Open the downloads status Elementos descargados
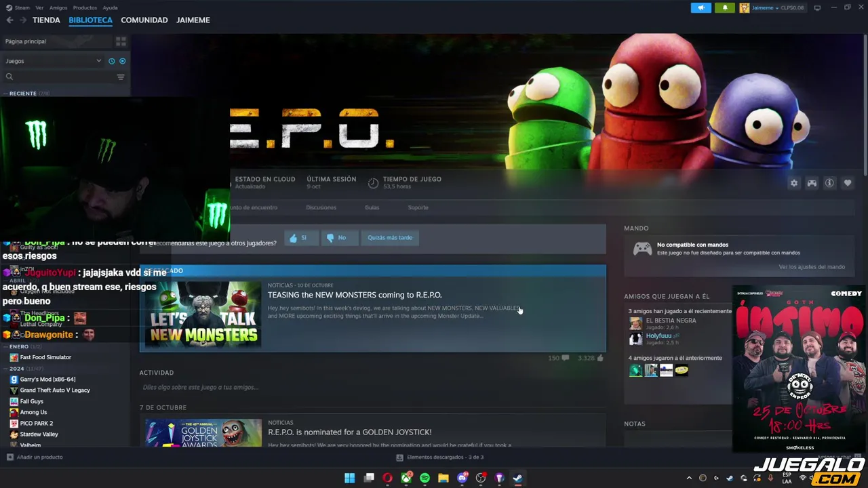Viewport: 868px width, 488px height. (439, 457)
